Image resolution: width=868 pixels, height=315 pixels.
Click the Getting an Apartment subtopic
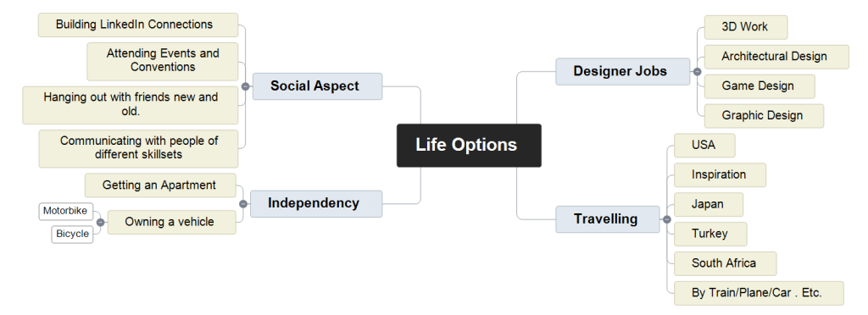tap(160, 185)
